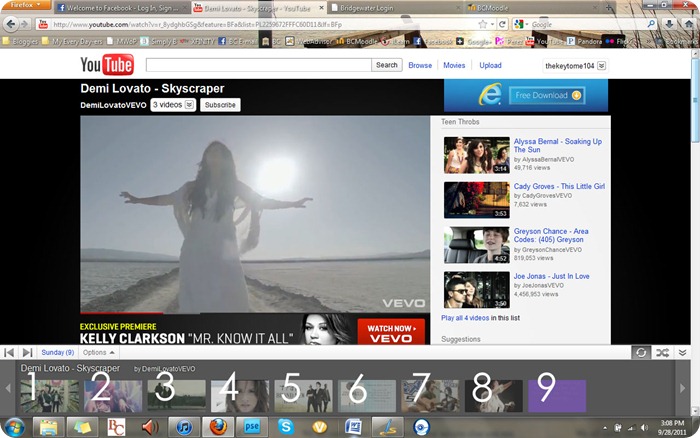Open Sticky Notes from the taskbar
This screenshot has width=700, height=438.
[82, 427]
